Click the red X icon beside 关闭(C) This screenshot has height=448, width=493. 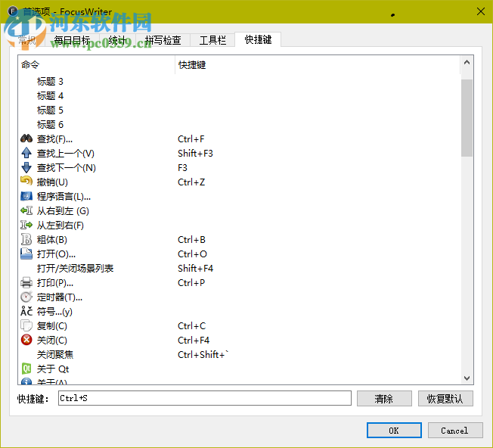tap(26, 340)
